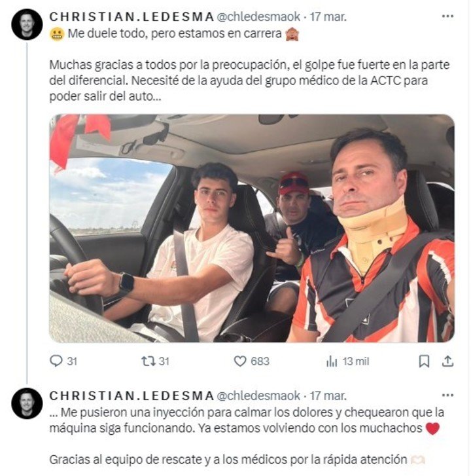The height and width of the screenshot is (476, 471).
Task: Click the @chledesmaok handle in the first tweet
Action: (258, 17)
